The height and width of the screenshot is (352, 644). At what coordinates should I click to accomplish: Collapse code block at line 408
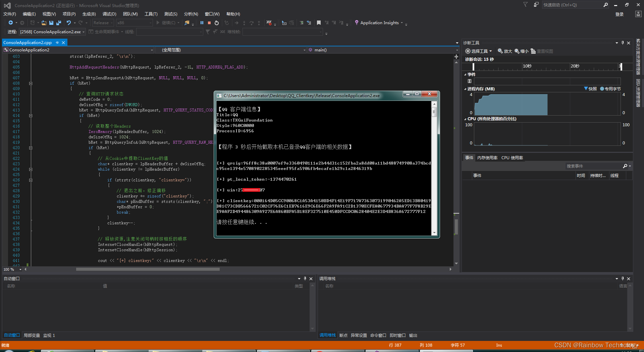point(31,83)
